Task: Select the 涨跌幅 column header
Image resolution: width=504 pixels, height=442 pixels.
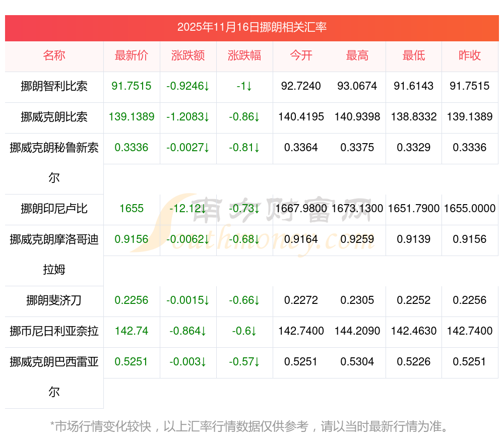Action: pos(244,55)
